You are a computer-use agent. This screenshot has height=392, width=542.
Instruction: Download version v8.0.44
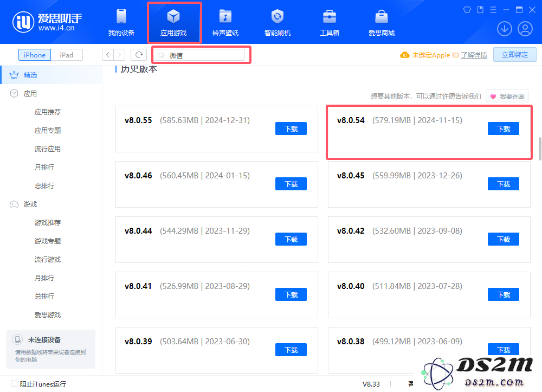pos(291,239)
